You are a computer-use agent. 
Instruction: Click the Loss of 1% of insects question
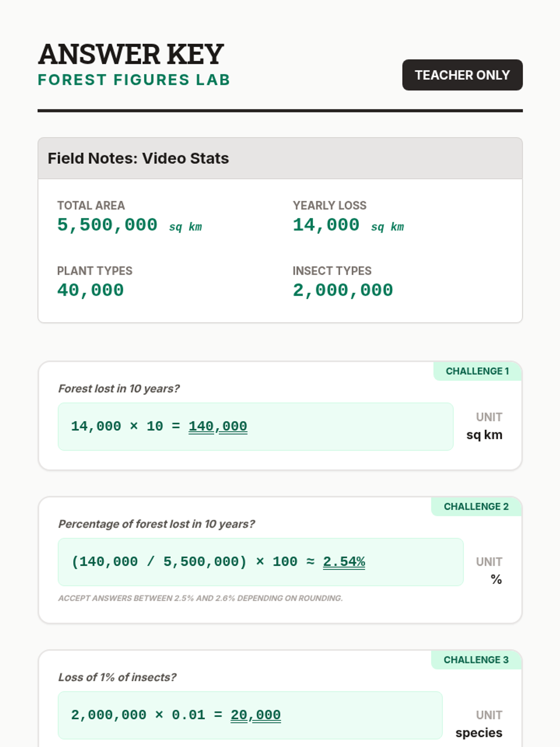tap(117, 677)
